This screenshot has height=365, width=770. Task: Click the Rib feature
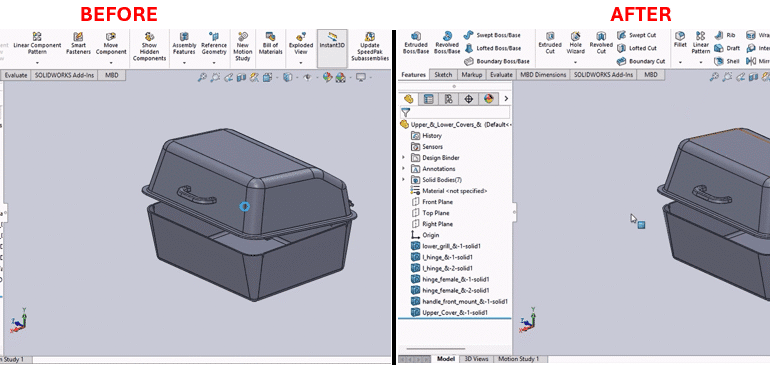click(x=725, y=35)
